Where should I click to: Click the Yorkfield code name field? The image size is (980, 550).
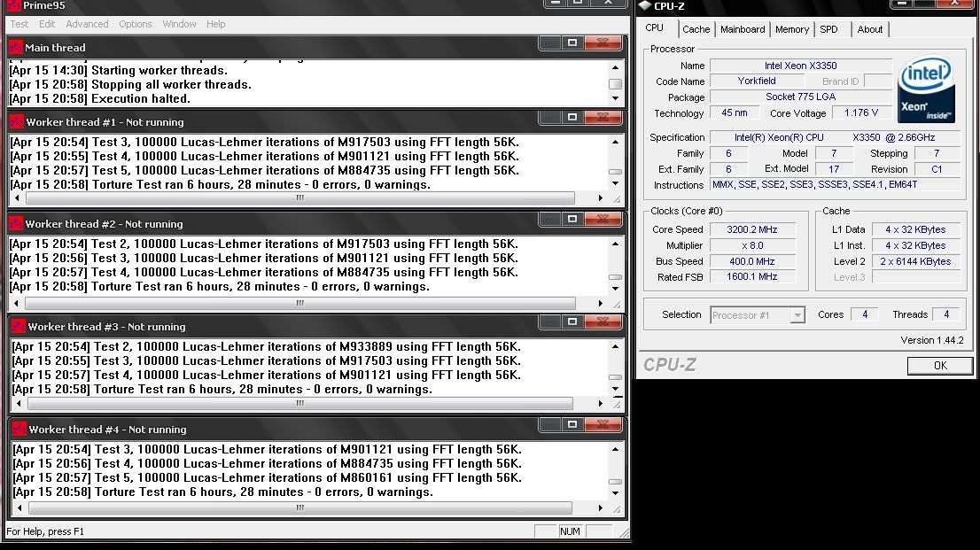coord(757,81)
